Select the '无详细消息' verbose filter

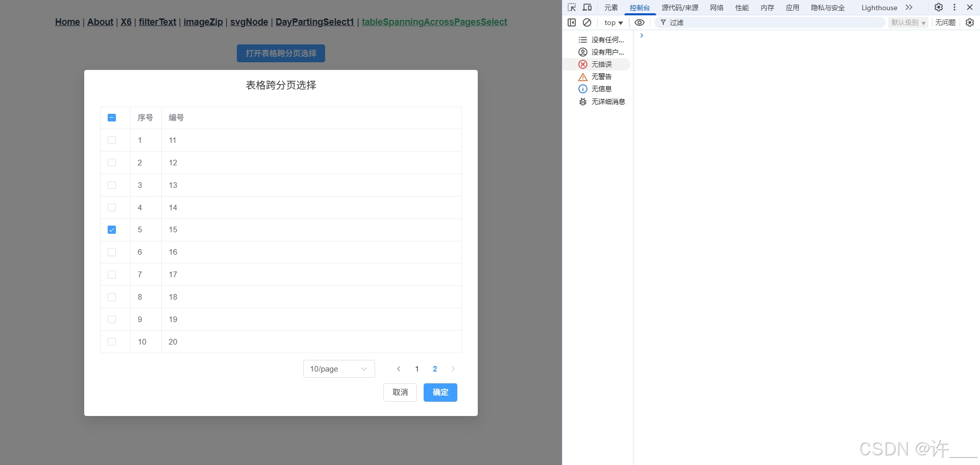596,102
